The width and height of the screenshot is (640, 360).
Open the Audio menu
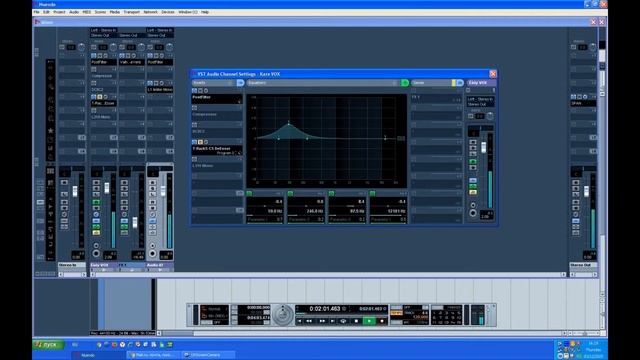(x=74, y=12)
